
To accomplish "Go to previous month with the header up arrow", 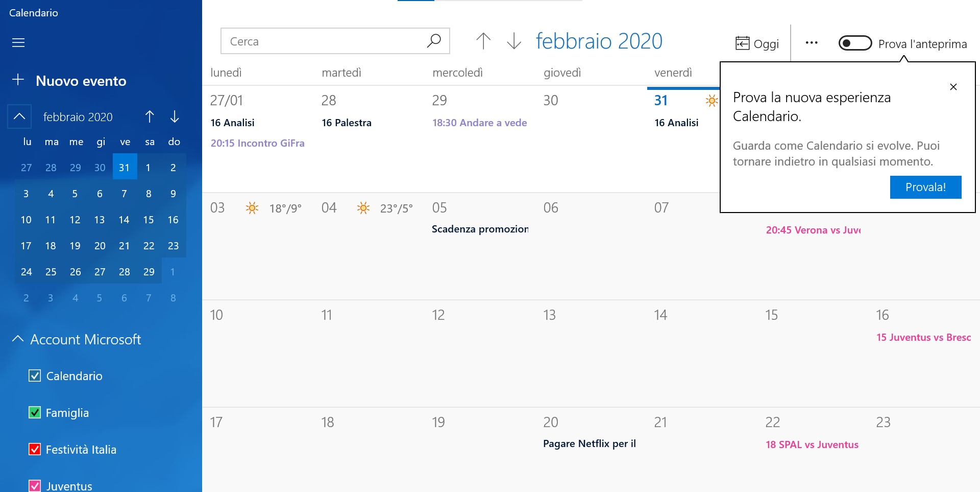I will click(x=483, y=41).
